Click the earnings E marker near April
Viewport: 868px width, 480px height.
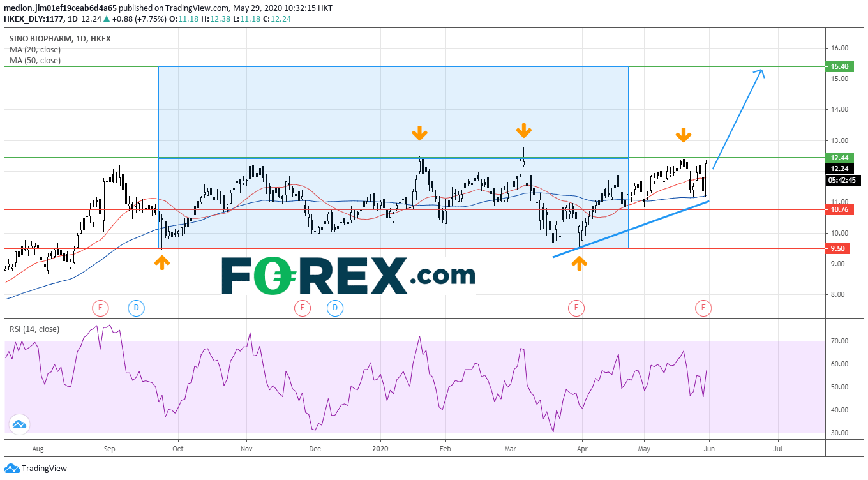tap(576, 309)
